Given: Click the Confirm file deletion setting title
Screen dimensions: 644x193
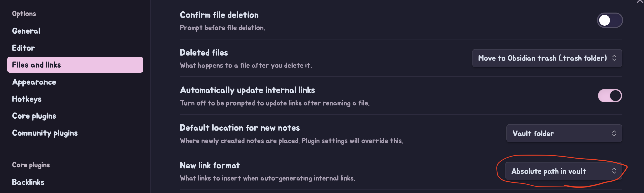Looking at the screenshot, I should (219, 15).
